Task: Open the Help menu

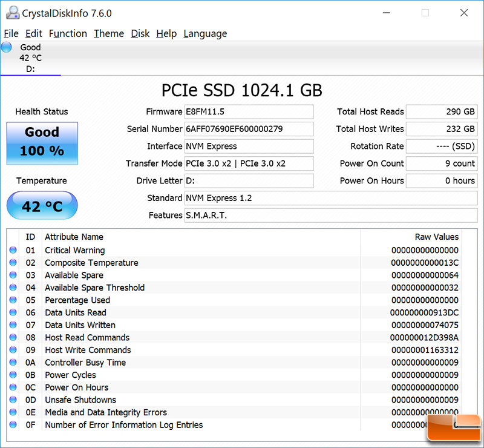Action: [166, 33]
